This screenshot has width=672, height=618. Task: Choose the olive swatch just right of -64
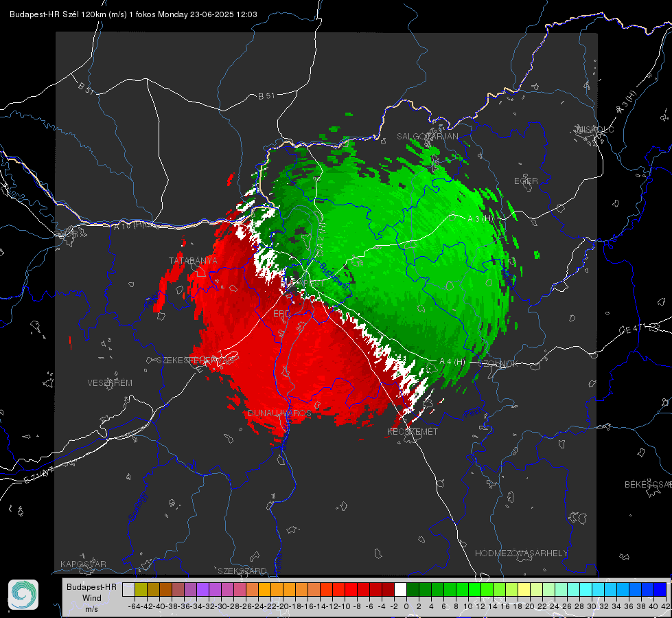click(141, 589)
